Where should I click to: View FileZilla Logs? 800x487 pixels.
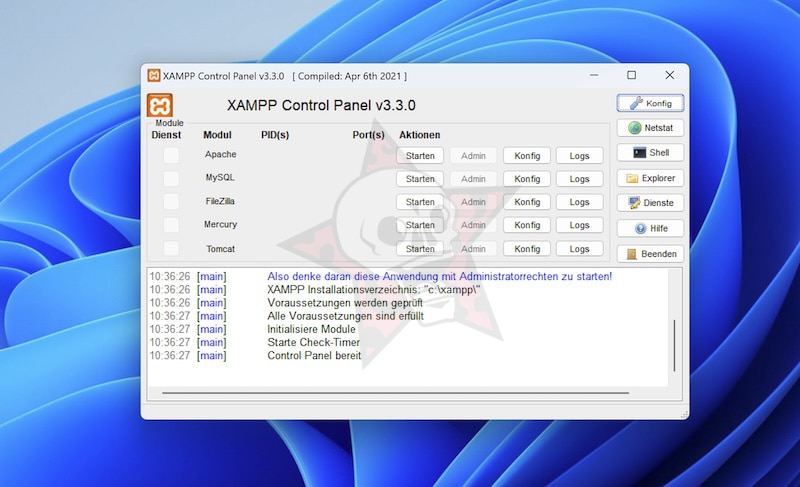[580, 202]
